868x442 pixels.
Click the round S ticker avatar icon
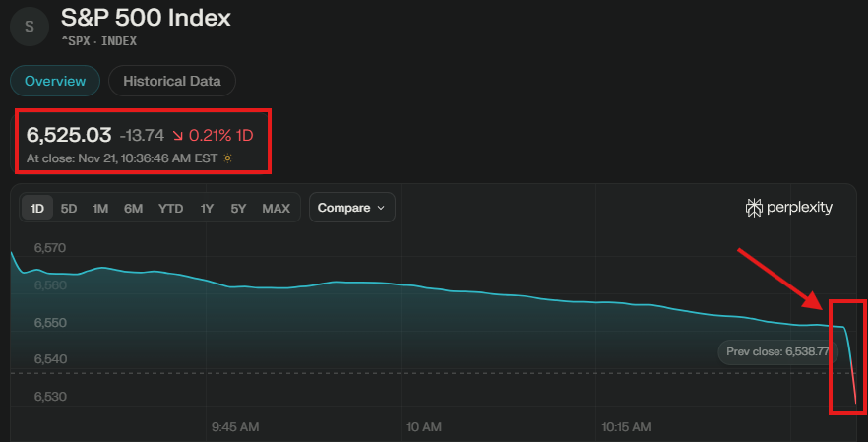click(30, 26)
